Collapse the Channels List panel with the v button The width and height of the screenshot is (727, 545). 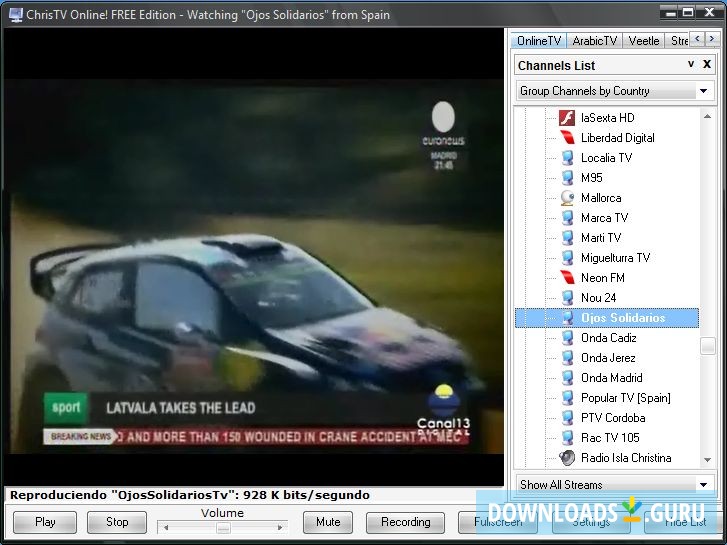[x=690, y=65]
